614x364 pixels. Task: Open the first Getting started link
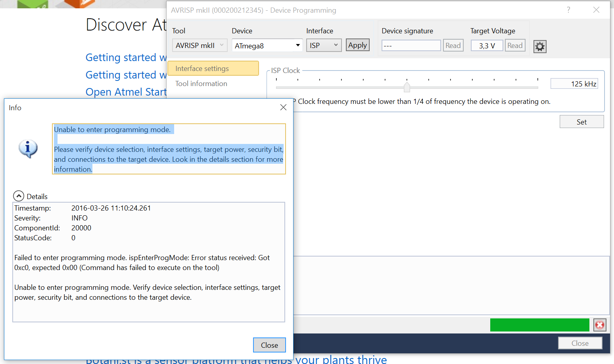(126, 57)
